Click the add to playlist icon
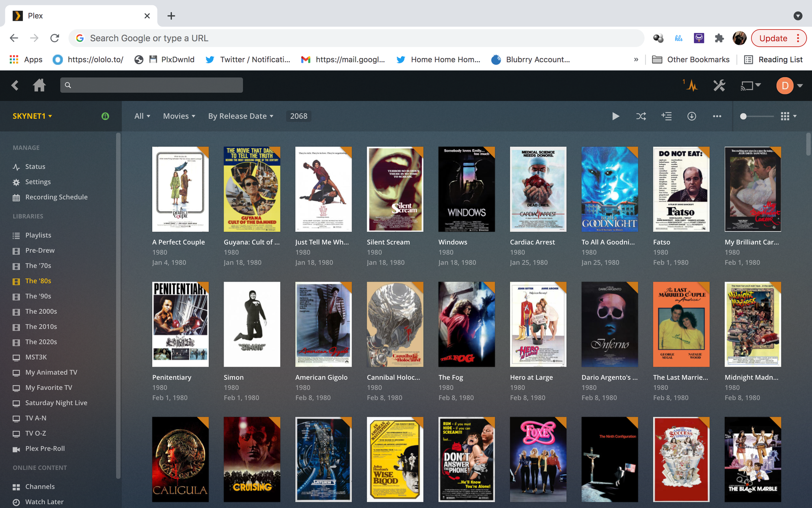The height and width of the screenshot is (508, 812). (666, 116)
